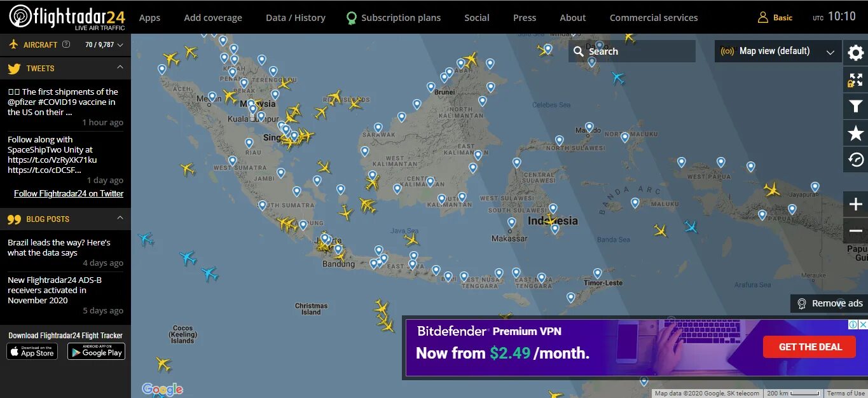Click the Google logo on map
The width and height of the screenshot is (868, 398).
(x=162, y=388)
